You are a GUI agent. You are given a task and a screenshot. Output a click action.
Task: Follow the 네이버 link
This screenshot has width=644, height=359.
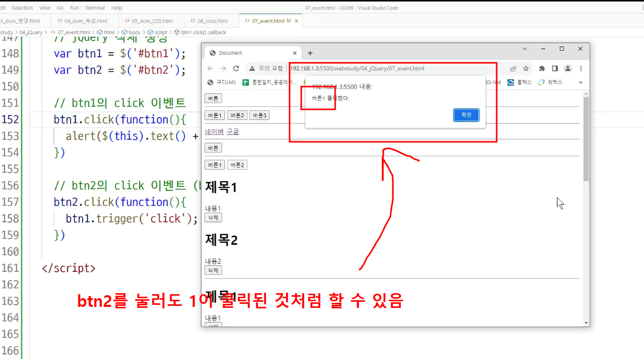(x=214, y=132)
